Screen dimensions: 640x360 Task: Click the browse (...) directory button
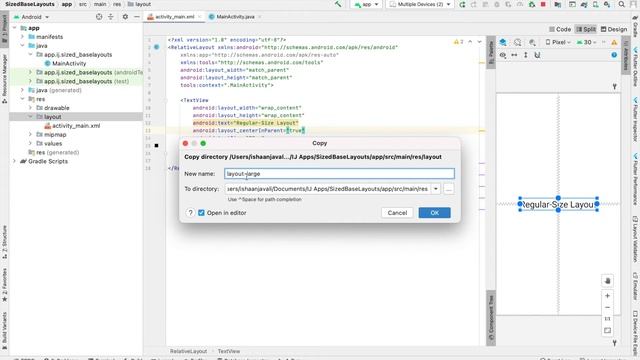pyautogui.click(x=449, y=189)
